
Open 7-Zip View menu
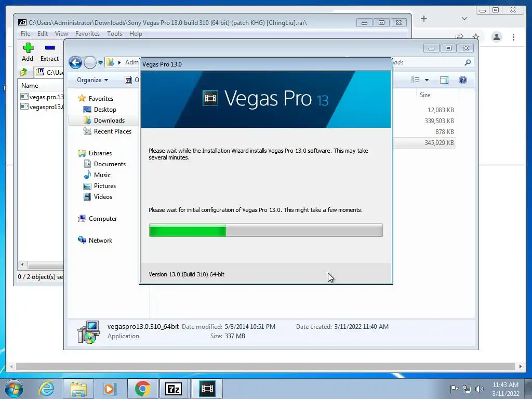click(x=61, y=34)
